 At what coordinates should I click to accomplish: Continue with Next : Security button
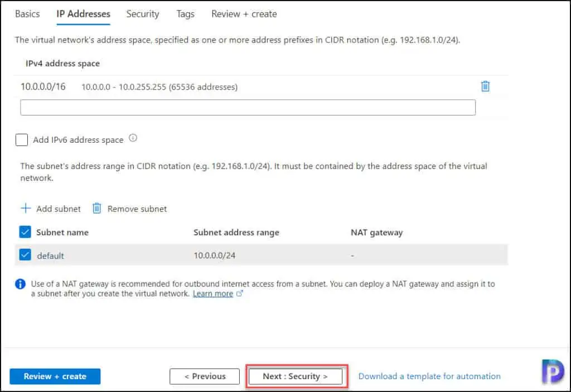(296, 376)
